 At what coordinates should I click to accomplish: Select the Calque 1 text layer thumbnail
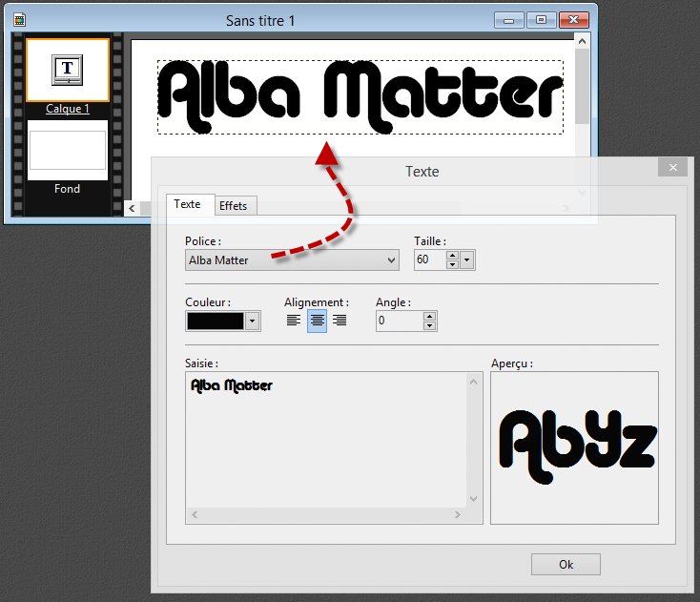(x=68, y=70)
